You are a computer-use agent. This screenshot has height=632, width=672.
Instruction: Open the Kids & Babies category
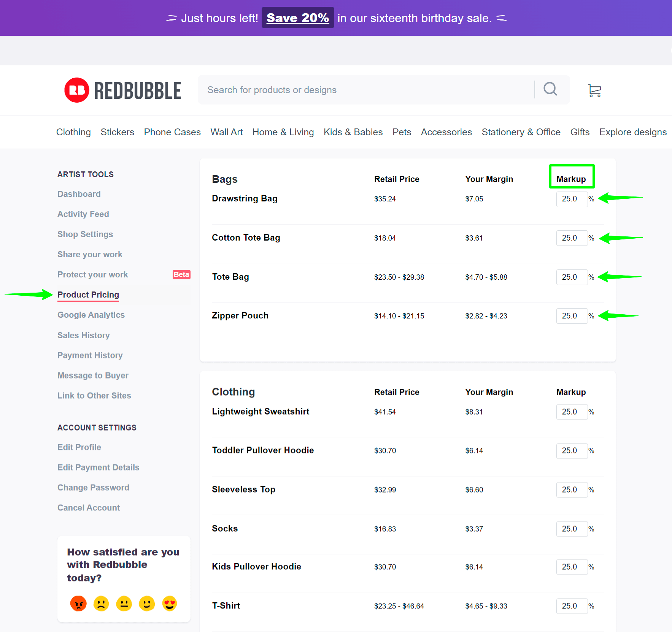tap(353, 132)
